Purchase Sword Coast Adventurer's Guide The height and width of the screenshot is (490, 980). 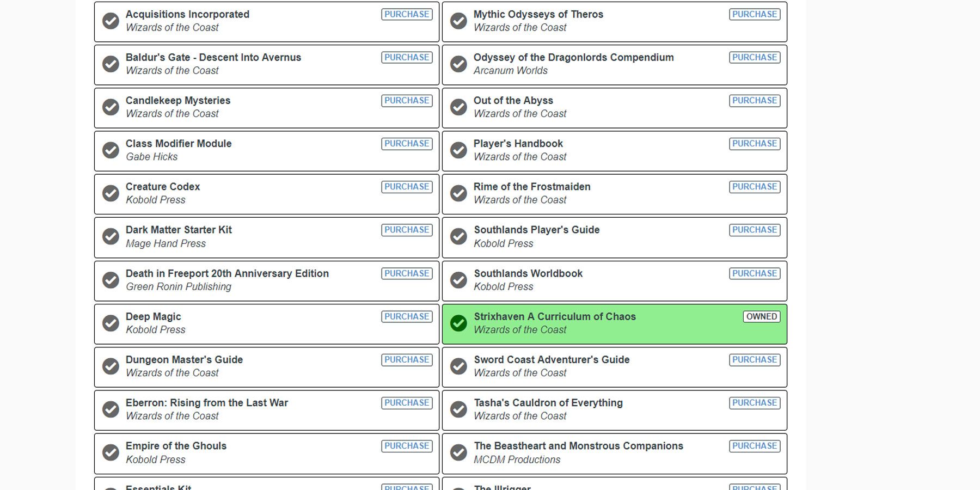click(755, 359)
